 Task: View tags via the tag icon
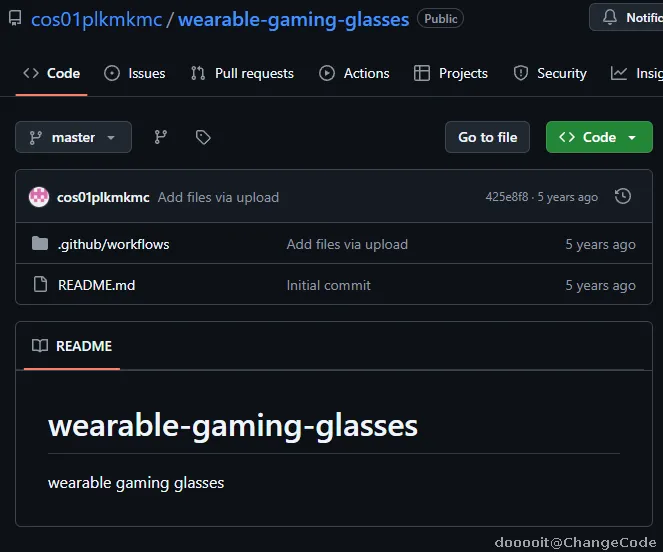coord(203,137)
